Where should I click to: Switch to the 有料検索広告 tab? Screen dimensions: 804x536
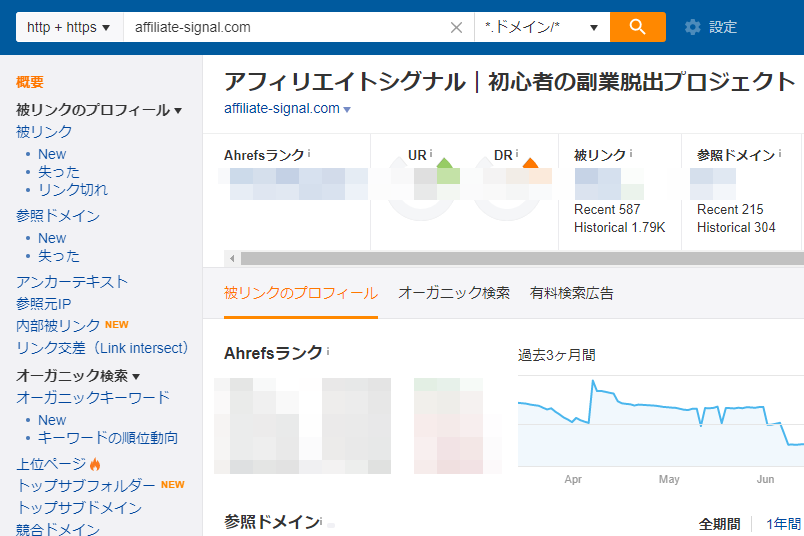pyautogui.click(x=571, y=293)
